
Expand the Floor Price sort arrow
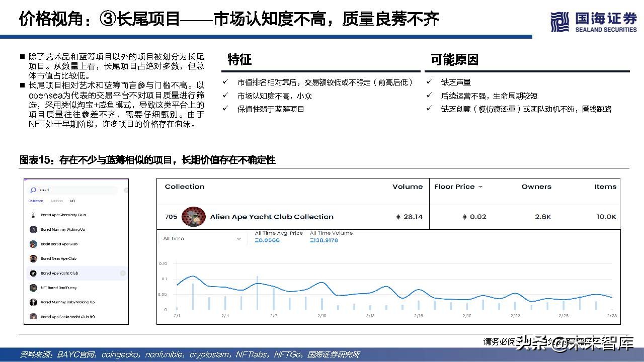[x=480, y=187]
